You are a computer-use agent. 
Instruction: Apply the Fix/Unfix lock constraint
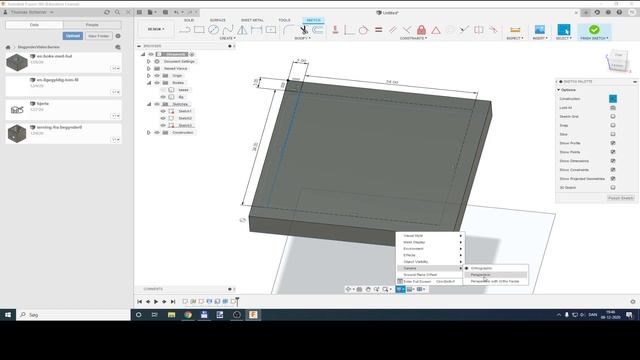pyautogui.click(x=421, y=30)
